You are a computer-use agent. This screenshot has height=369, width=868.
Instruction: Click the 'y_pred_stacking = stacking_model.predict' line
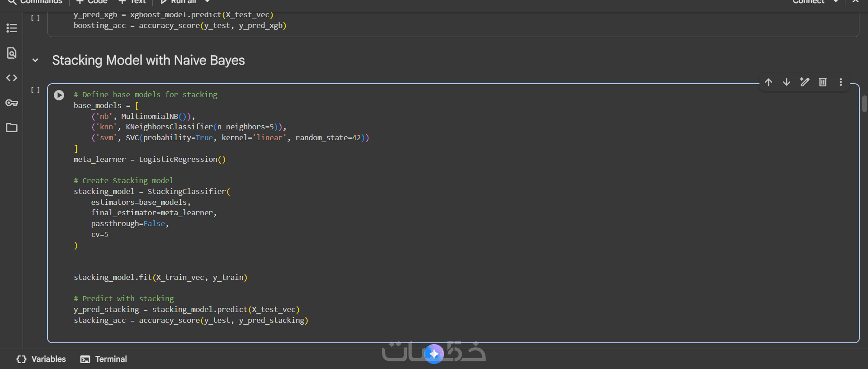tap(187, 309)
